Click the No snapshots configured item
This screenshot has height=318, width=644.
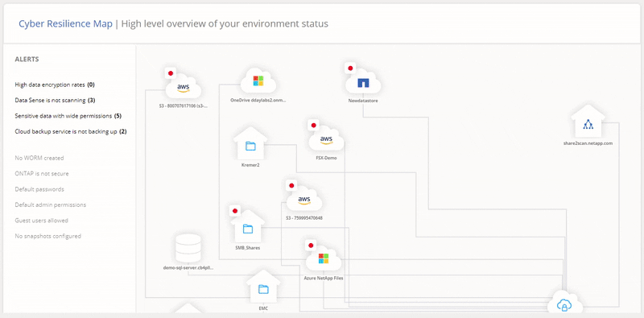tap(48, 236)
